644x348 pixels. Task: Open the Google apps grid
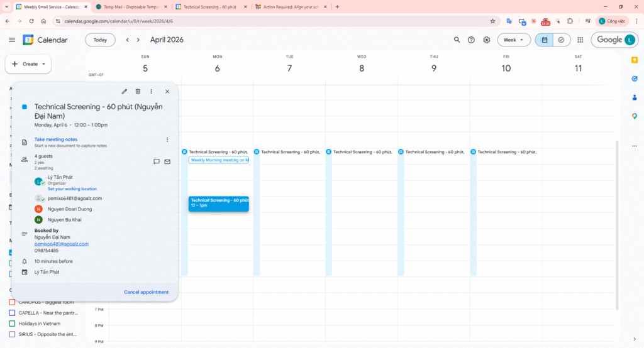[x=580, y=40]
